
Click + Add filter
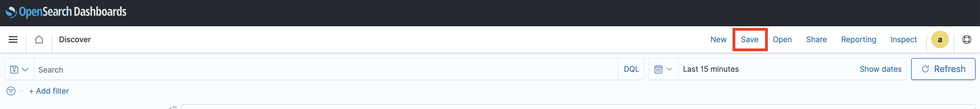49,91
